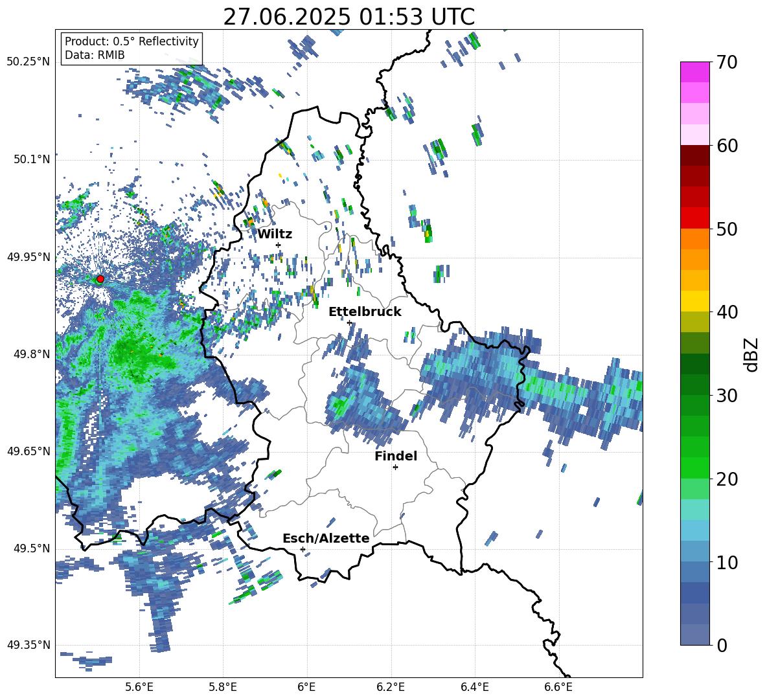Click the Esch/Alzette cross marker

(303, 549)
